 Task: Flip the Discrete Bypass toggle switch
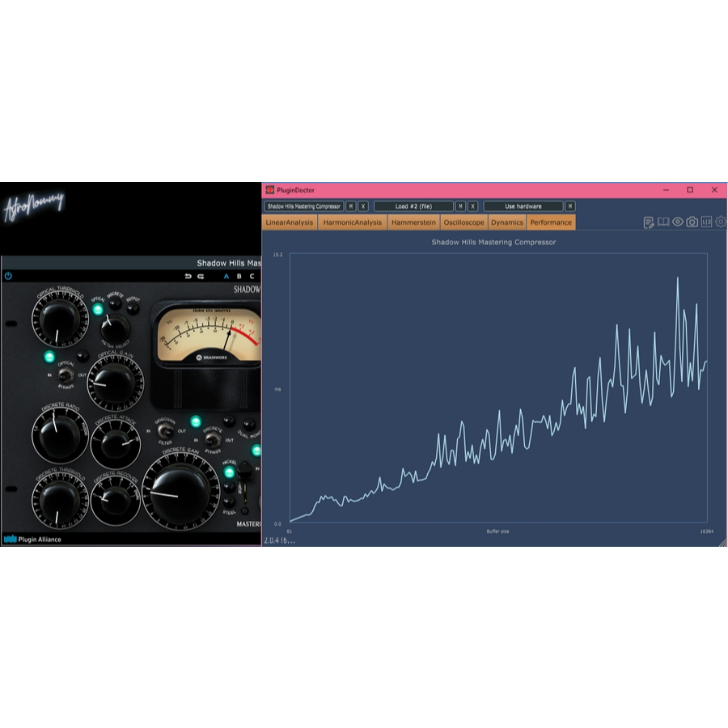pyautogui.click(x=213, y=439)
